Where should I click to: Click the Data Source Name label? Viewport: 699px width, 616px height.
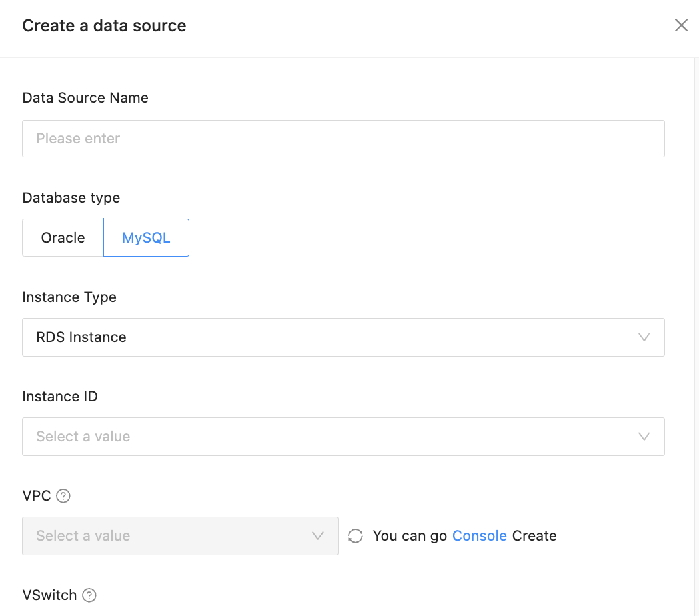coord(85,98)
